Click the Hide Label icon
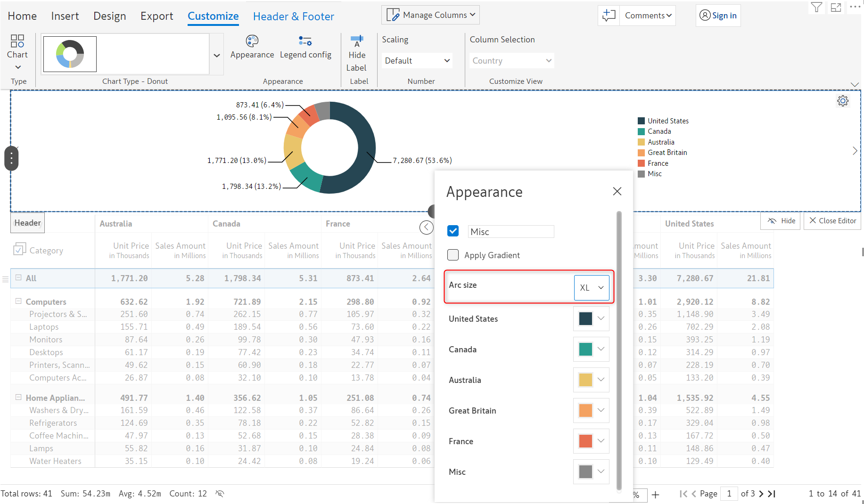 357,41
